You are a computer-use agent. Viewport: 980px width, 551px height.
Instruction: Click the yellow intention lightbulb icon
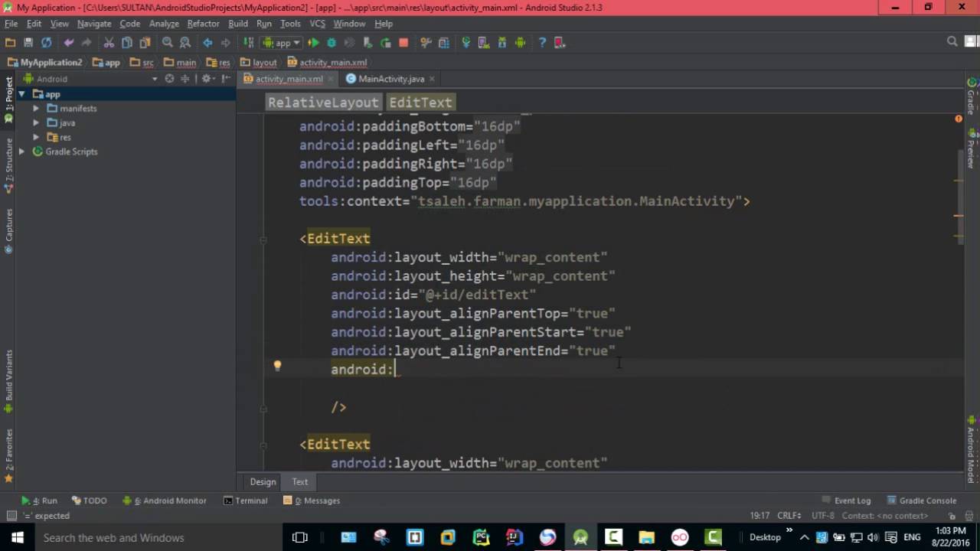coord(277,367)
